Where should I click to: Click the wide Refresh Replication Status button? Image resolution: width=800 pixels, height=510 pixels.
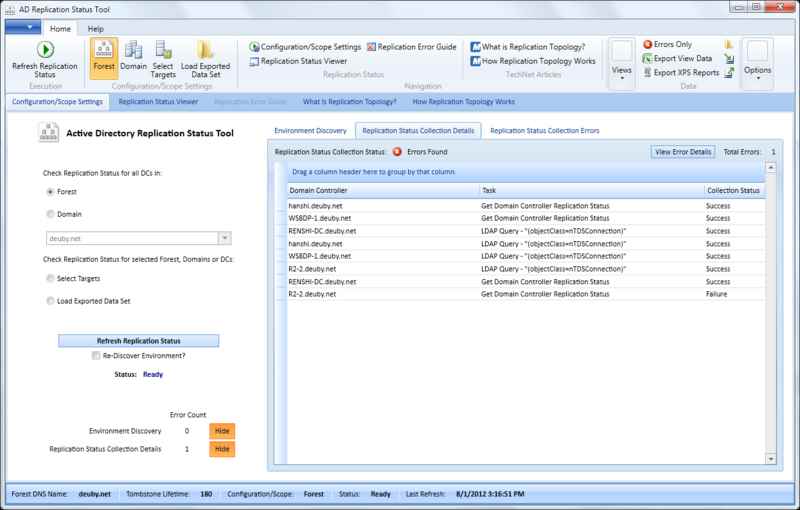pyautogui.click(x=138, y=341)
